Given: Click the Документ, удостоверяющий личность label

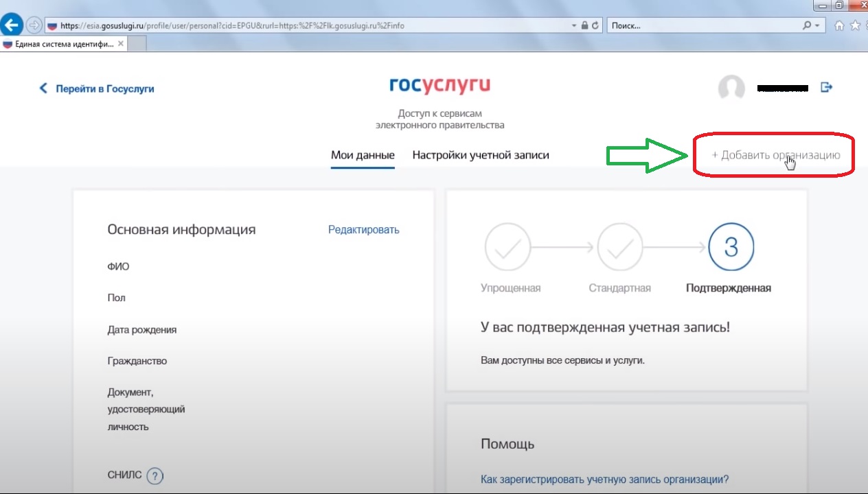Looking at the screenshot, I should point(146,410).
